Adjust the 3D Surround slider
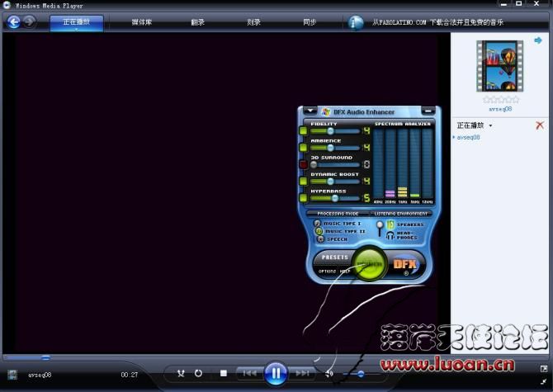Screen dimensions: 553x392 pyautogui.click(x=335, y=164)
